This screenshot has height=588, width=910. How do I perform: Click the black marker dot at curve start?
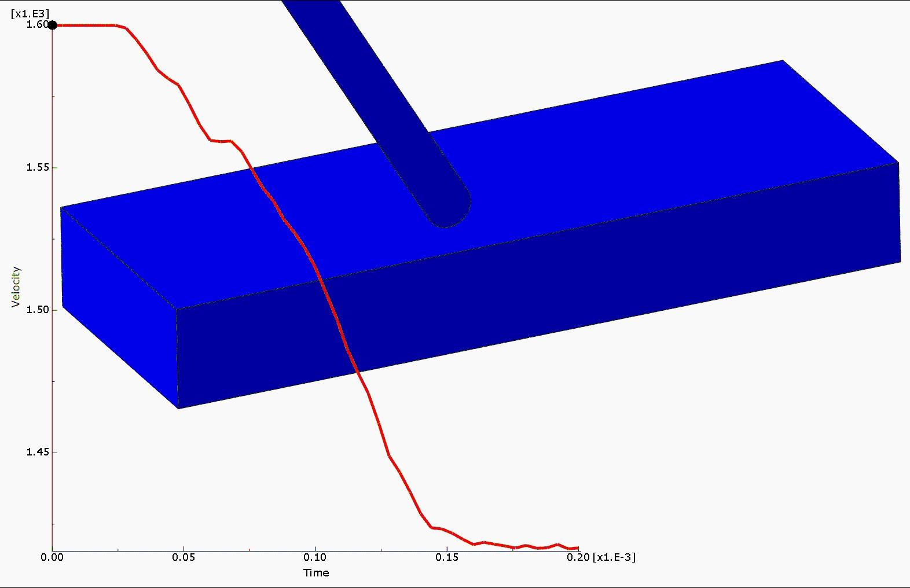pyautogui.click(x=53, y=25)
